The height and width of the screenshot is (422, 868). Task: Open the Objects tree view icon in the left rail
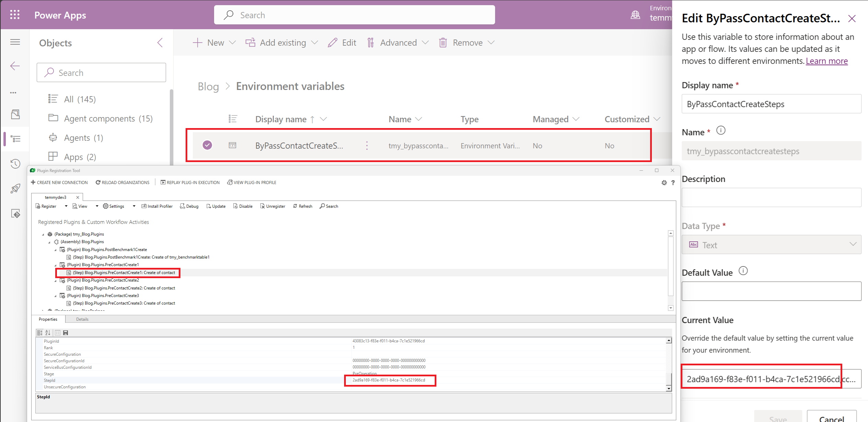[16, 139]
